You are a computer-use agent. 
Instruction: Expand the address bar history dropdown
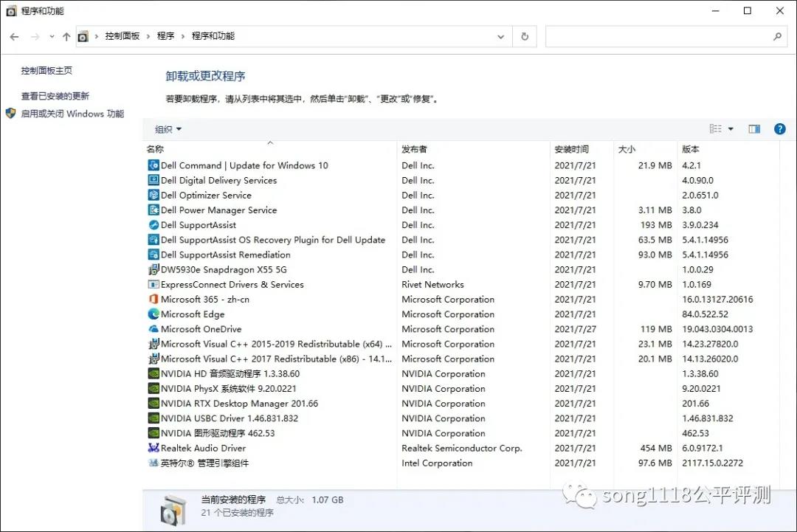pos(500,37)
